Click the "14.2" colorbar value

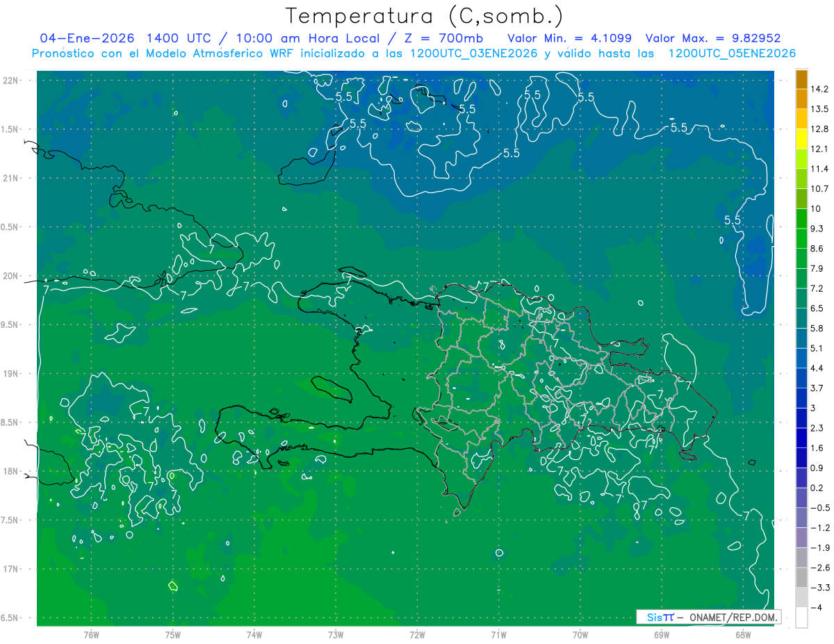[x=820, y=90]
